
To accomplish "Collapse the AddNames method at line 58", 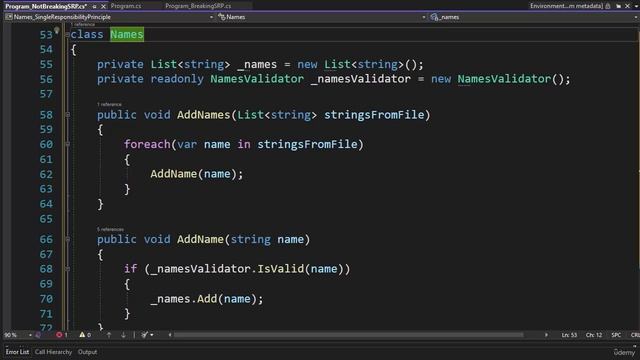I will click(68, 115).
